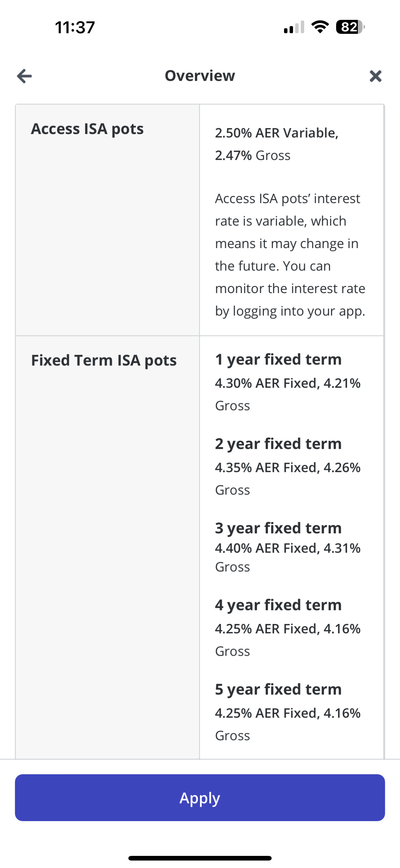400x868 pixels.
Task: Tap the Overview title text
Action: click(x=200, y=75)
